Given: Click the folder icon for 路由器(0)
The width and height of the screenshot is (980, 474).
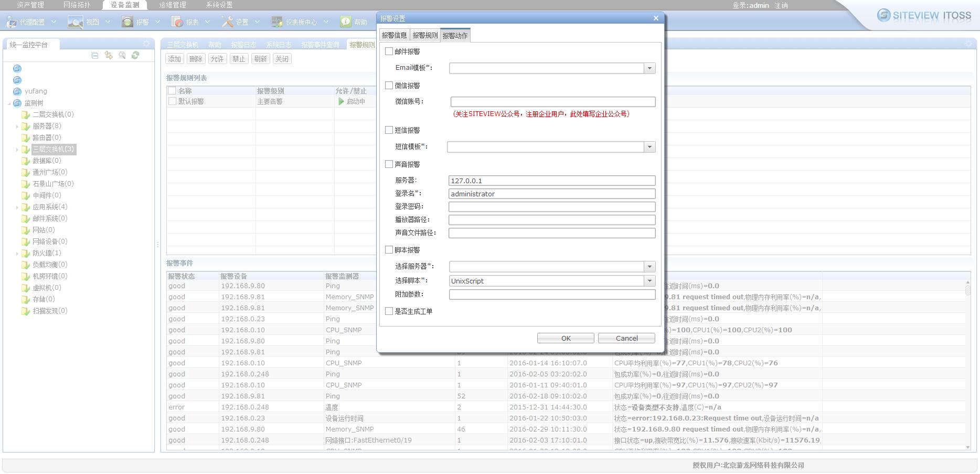Looking at the screenshot, I should tap(25, 138).
